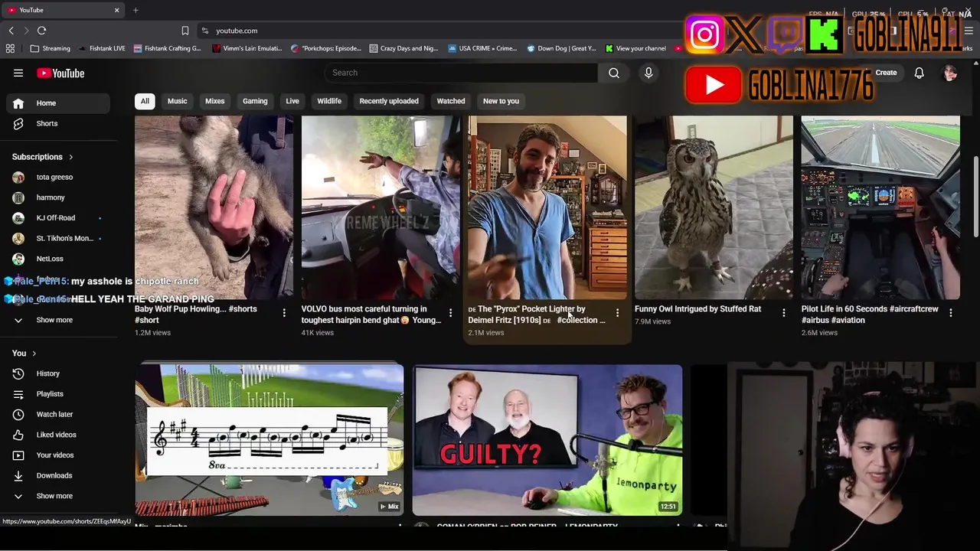This screenshot has width=980, height=551.
Task: Open the Vimm's Lair bookmark
Action: [247, 48]
